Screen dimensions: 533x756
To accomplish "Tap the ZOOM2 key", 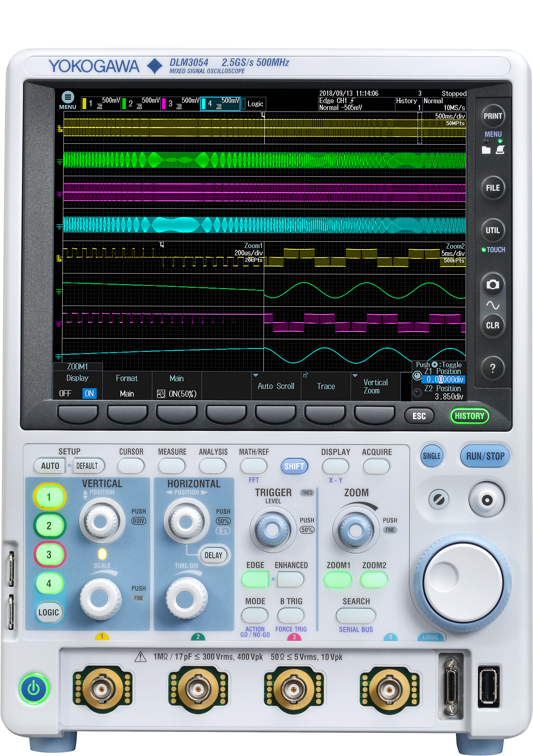I will coord(374,580).
